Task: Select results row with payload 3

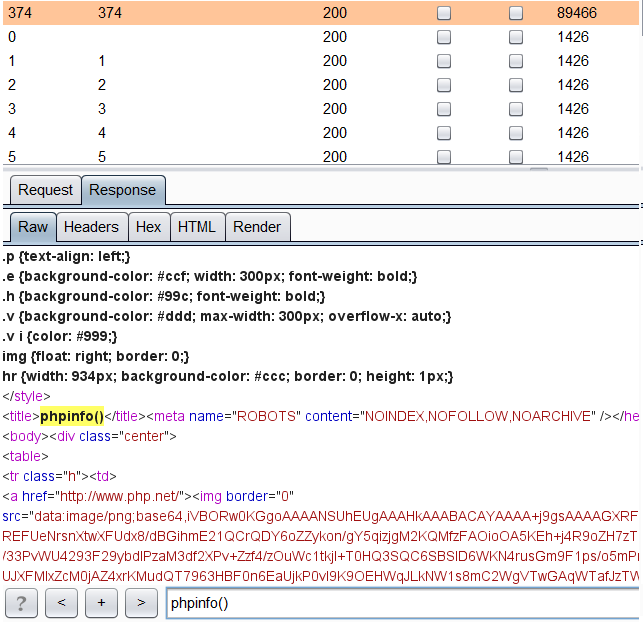Action: pos(321,109)
